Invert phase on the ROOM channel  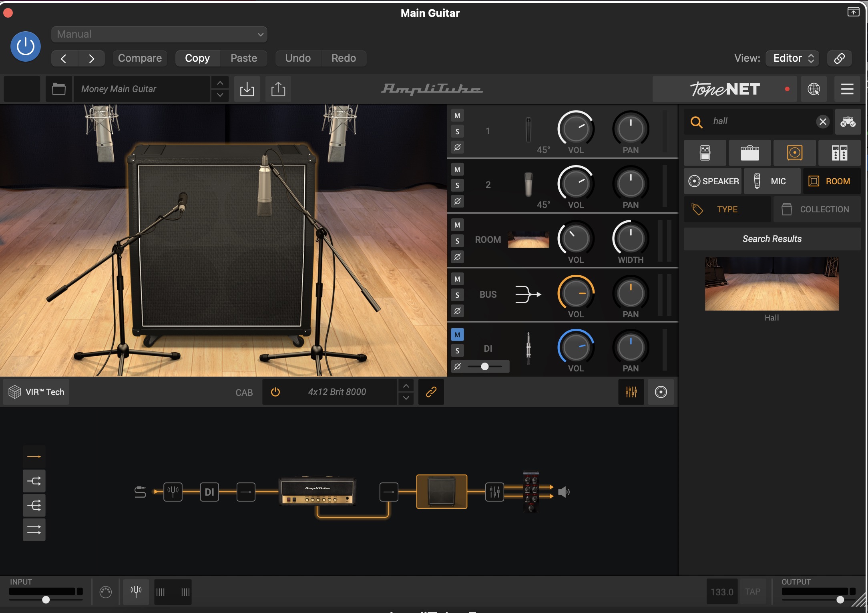tap(457, 256)
